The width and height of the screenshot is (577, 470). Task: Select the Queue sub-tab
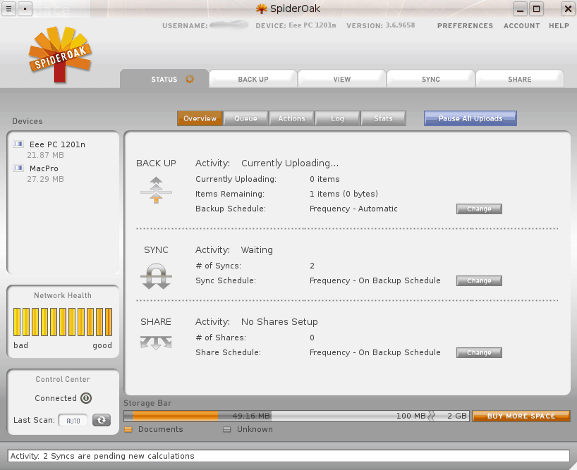click(246, 118)
